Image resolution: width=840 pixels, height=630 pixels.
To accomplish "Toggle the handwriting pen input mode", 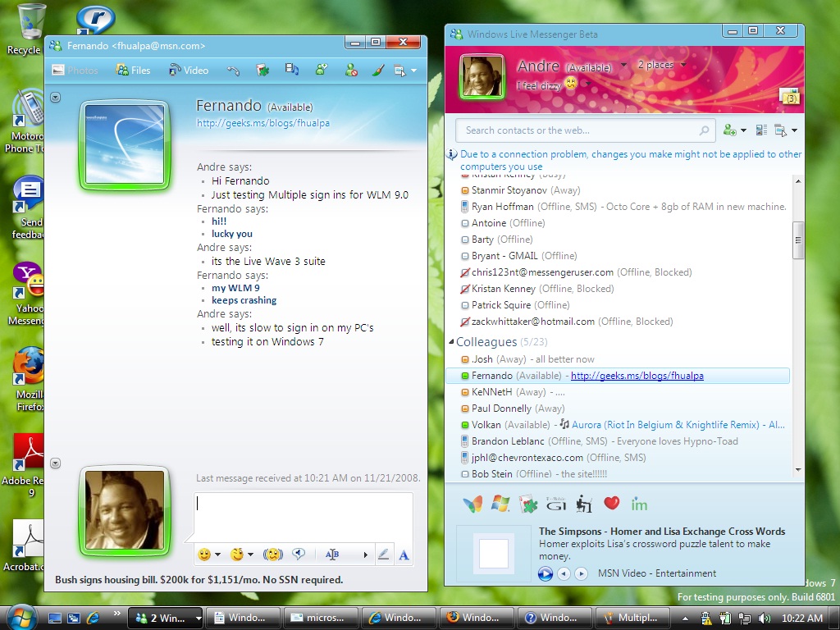I will pos(383,555).
